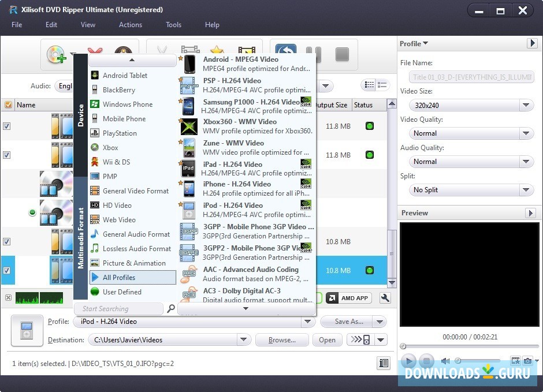The height and width of the screenshot is (392, 543).
Task: Open the Tools menu
Action: (x=173, y=25)
